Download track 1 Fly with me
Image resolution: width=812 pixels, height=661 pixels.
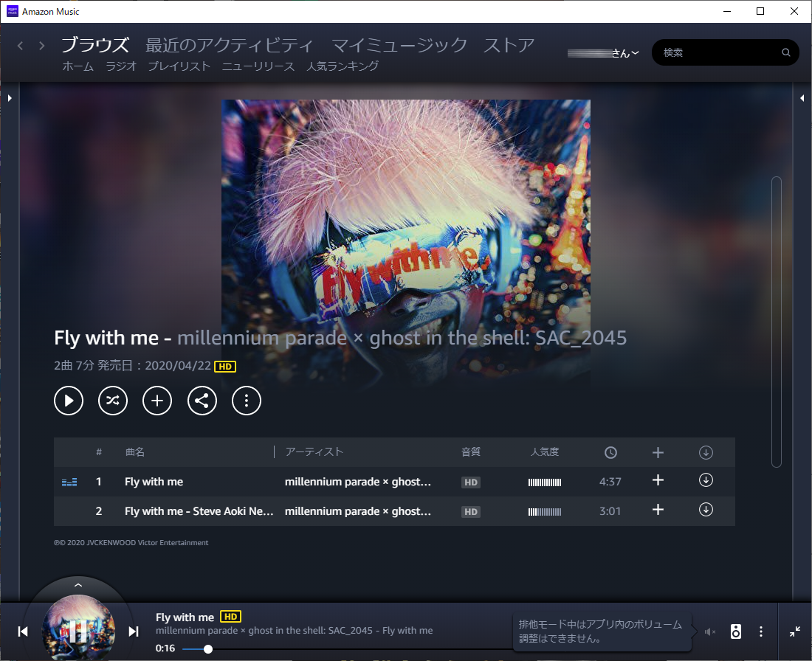pos(706,480)
